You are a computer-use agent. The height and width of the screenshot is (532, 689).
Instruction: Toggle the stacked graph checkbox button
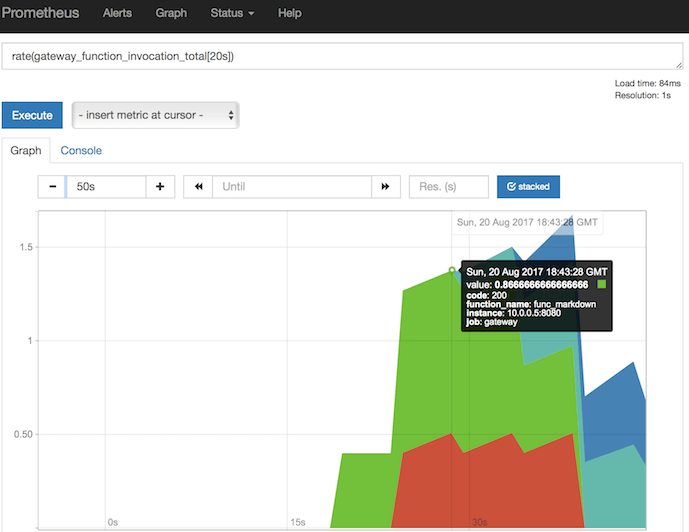coord(528,187)
